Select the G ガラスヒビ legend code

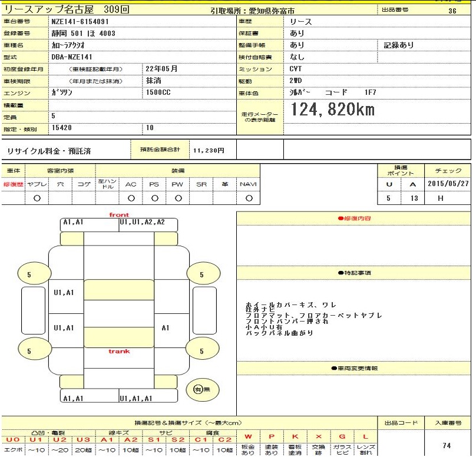coord(342,436)
